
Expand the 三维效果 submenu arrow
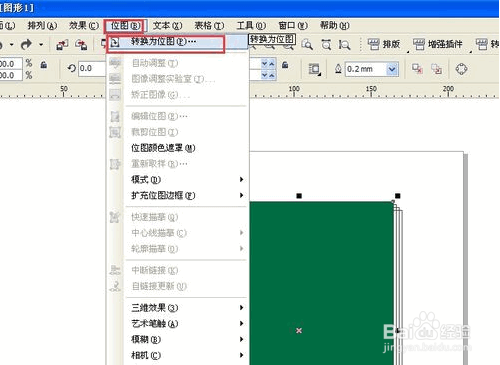[242, 308]
